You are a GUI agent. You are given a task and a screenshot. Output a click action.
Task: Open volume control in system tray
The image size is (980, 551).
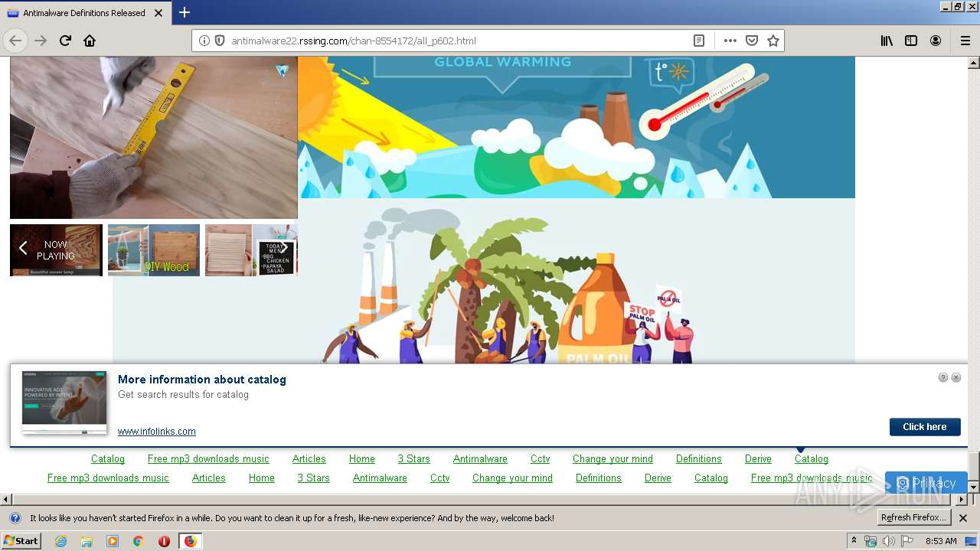[888, 541]
